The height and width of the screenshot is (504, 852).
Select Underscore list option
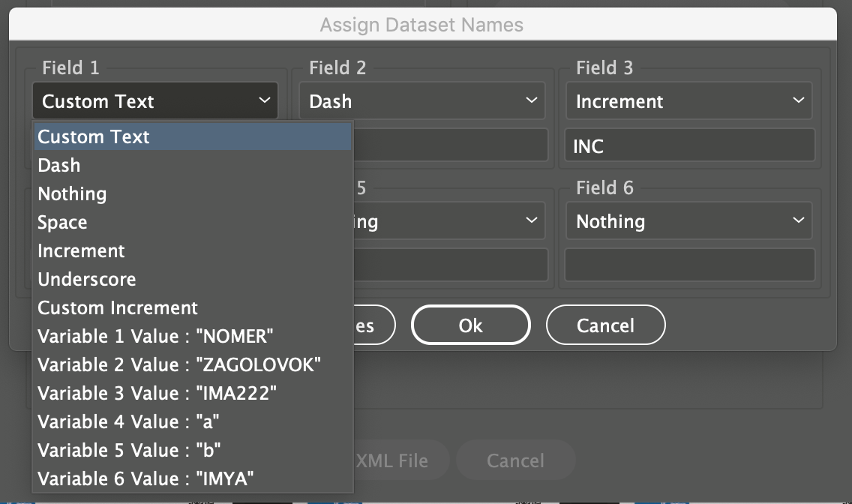(x=87, y=280)
